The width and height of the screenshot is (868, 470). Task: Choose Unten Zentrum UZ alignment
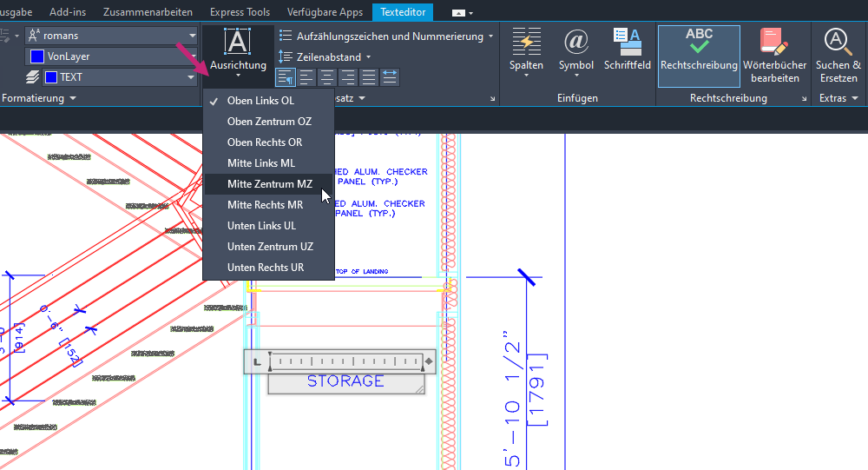click(269, 247)
